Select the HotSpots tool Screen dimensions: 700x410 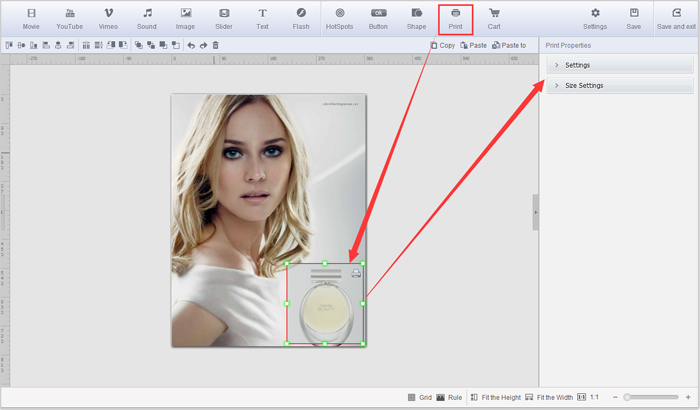click(x=340, y=18)
